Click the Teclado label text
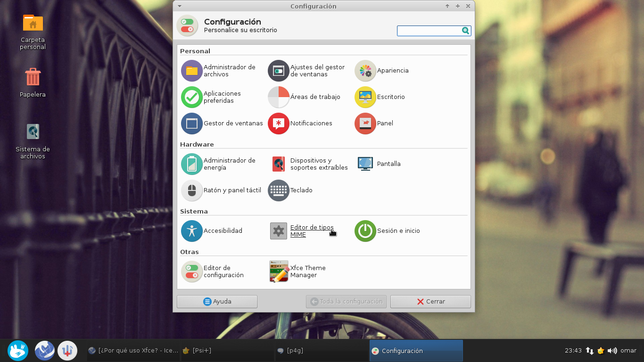The image size is (644, 362). (x=301, y=190)
